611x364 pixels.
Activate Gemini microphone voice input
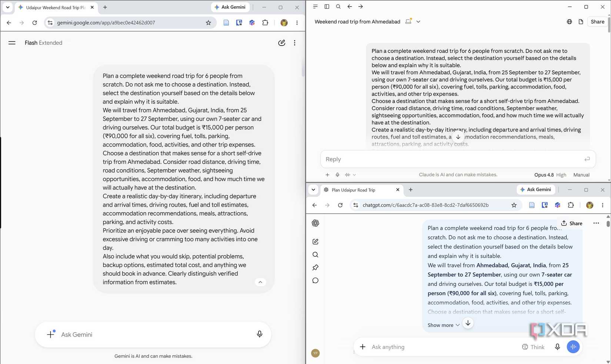(260, 334)
